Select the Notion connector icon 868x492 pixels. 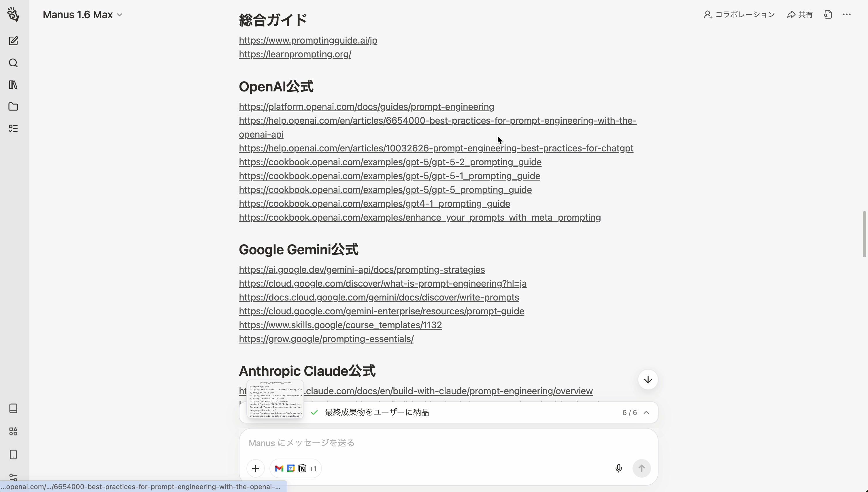pyautogui.click(x=302, y=468)
